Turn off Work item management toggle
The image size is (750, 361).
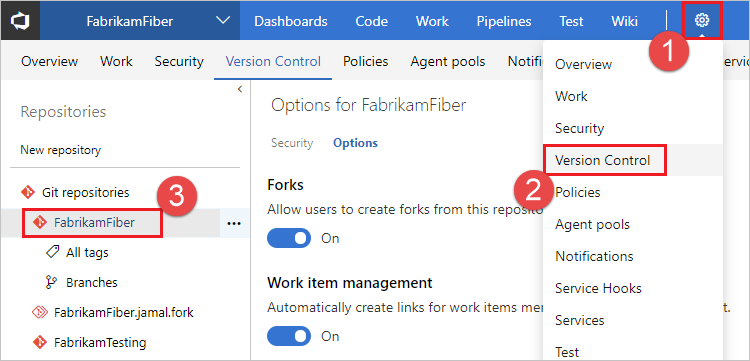click(289, 336)
